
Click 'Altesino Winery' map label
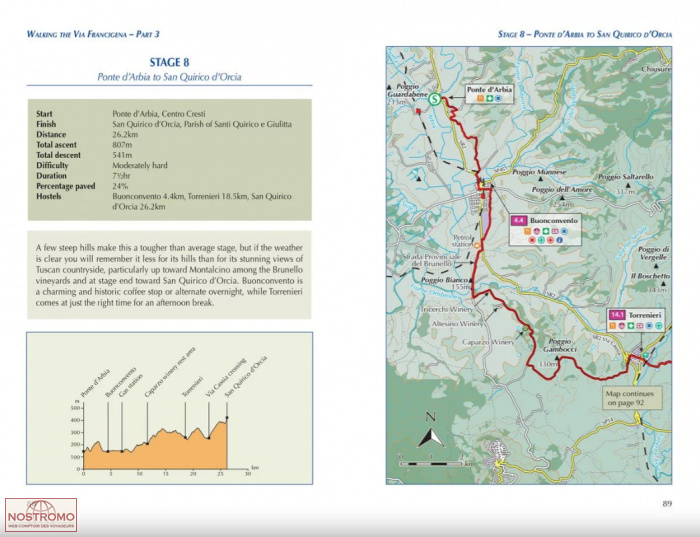click(457, 324)
